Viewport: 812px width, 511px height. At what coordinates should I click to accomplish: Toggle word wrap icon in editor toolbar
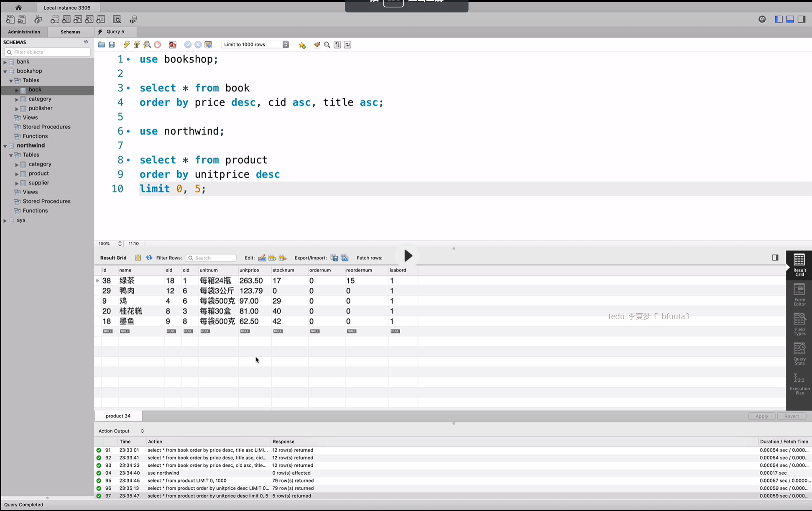[x=347, y=45]
